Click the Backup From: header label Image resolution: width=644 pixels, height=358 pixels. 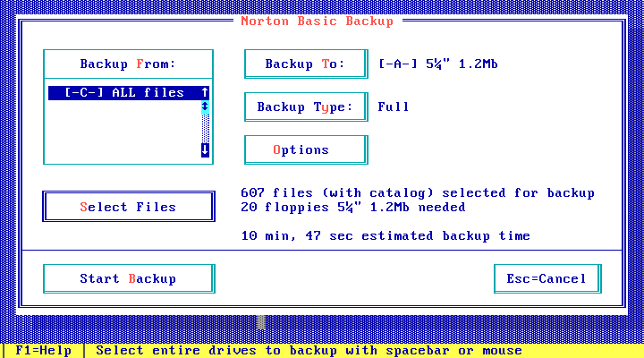pos(128,64)
